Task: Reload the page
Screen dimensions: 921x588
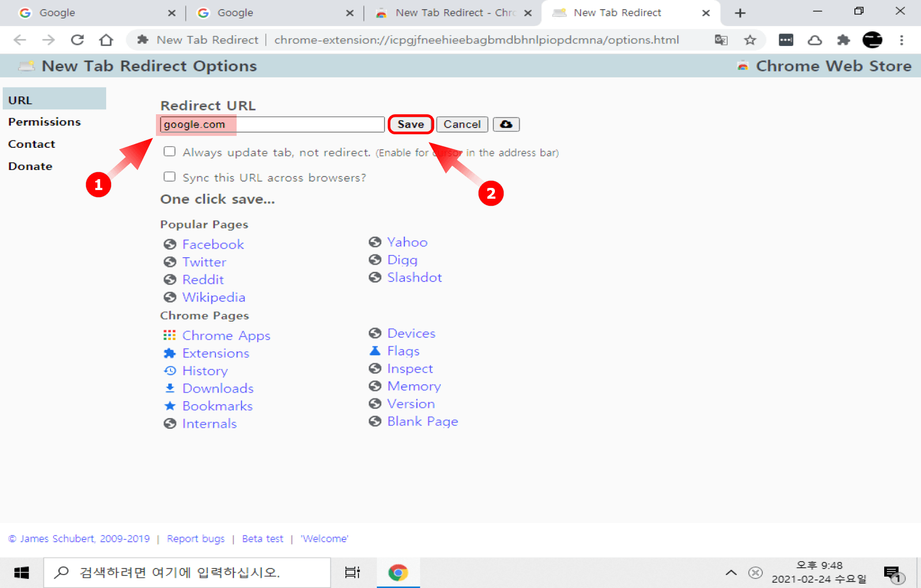Action: click(x=77, y=40)
